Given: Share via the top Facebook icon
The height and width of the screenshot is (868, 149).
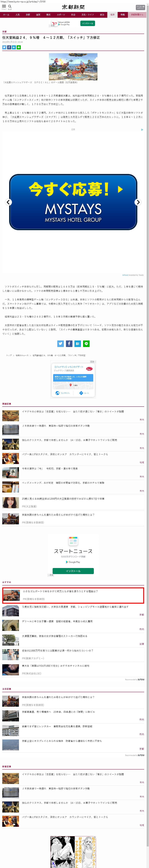Looking at the screenshot, I should [9, 47].
